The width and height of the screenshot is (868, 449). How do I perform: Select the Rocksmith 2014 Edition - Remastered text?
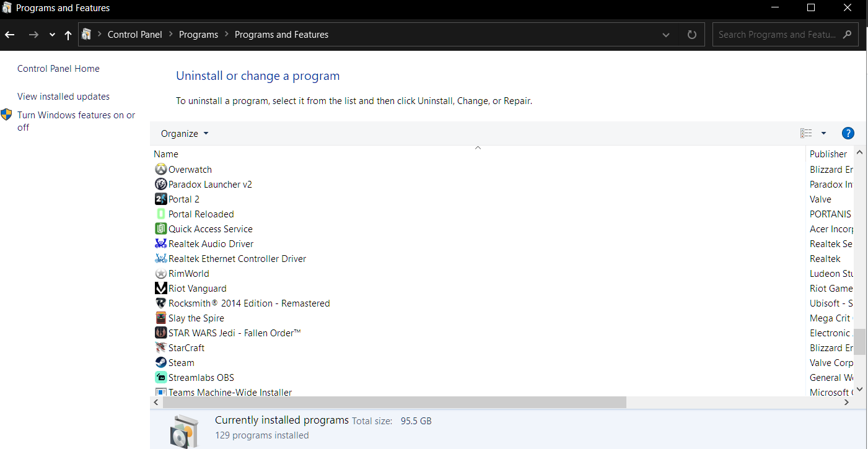[249, 303]
